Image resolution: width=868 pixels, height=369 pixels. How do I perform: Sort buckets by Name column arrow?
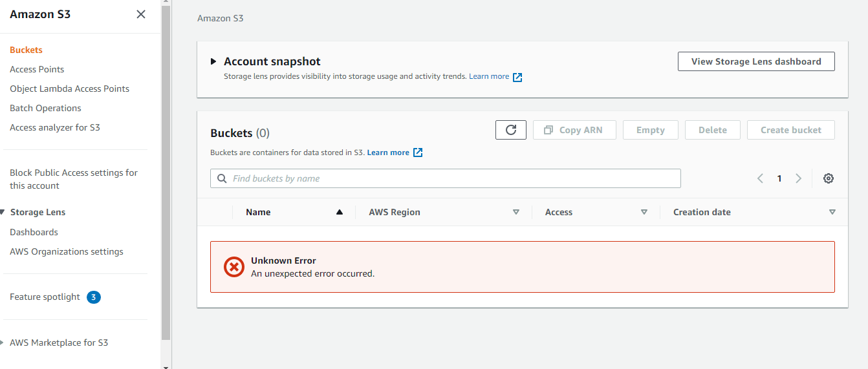tap(340, 212)
